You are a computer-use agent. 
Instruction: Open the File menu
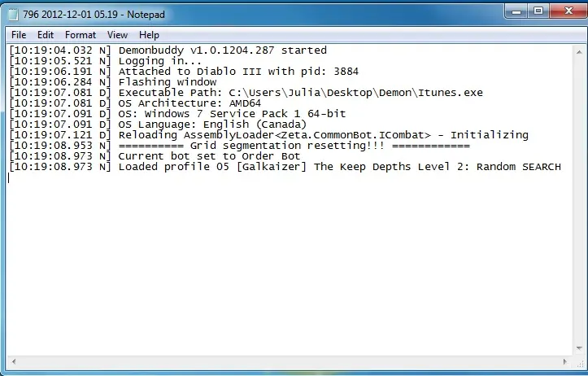(x=19, y=35)
